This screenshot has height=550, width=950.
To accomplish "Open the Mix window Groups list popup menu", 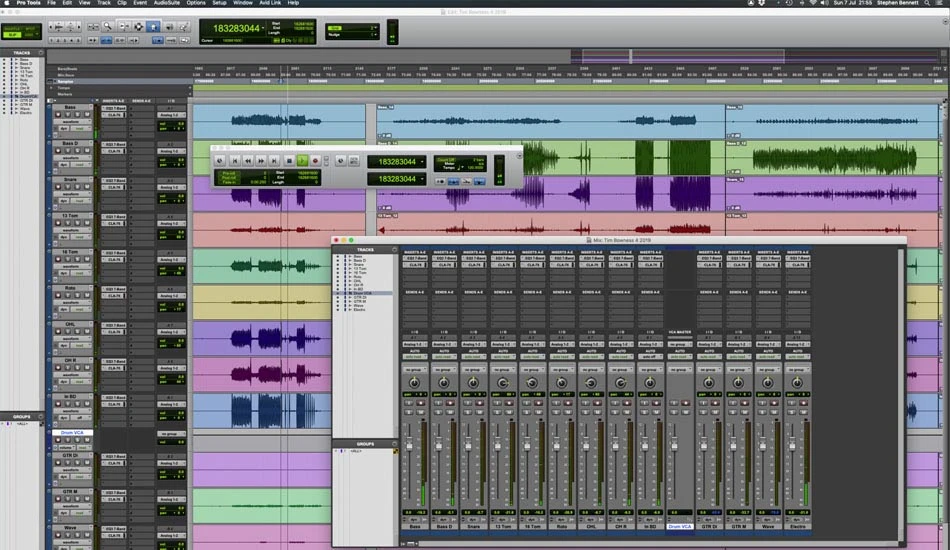I will 394,444.
